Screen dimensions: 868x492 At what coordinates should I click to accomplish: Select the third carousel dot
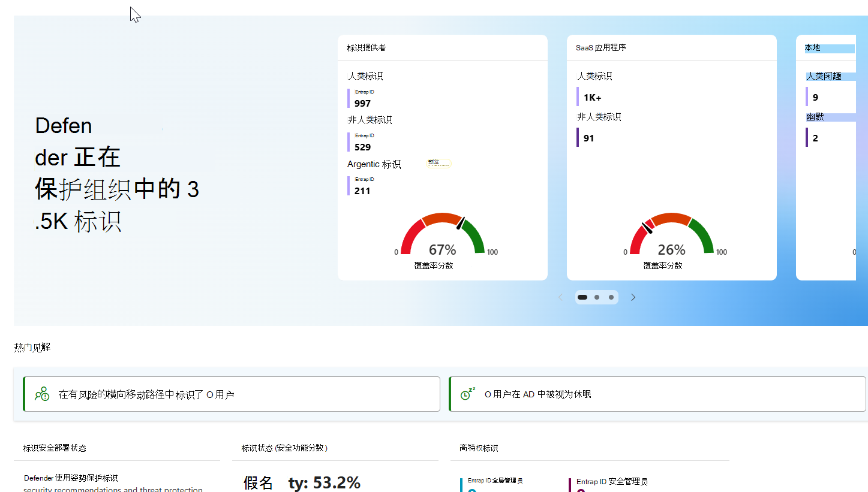611,297
